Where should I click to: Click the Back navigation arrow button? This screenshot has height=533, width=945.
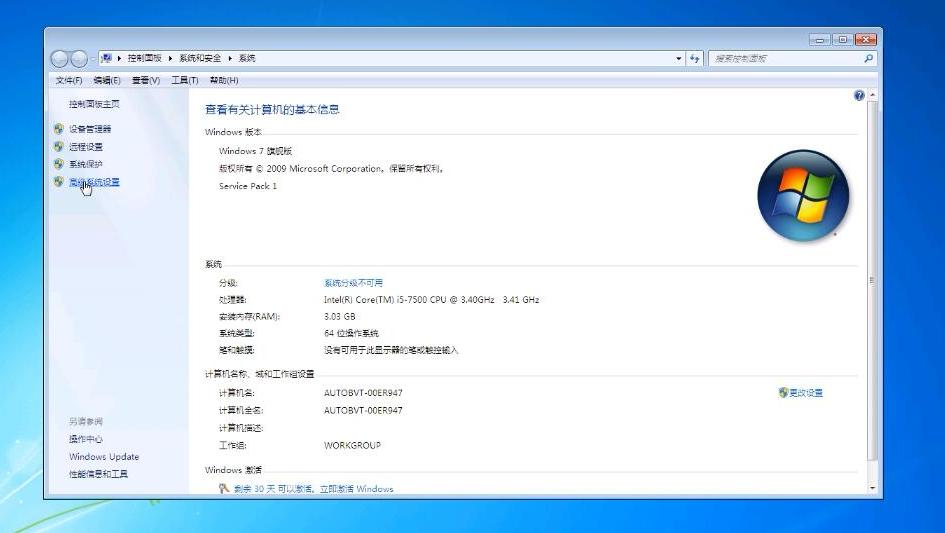59,58
